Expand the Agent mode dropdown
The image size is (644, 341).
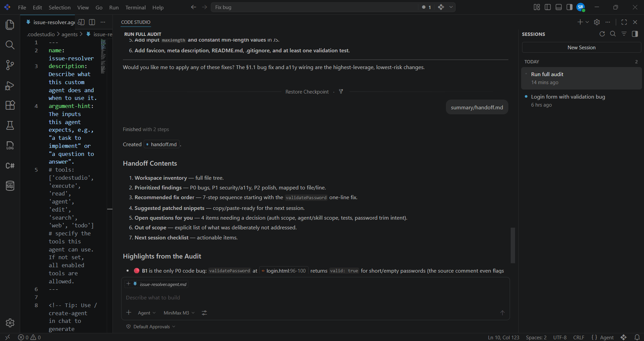(x=147, y=313)
